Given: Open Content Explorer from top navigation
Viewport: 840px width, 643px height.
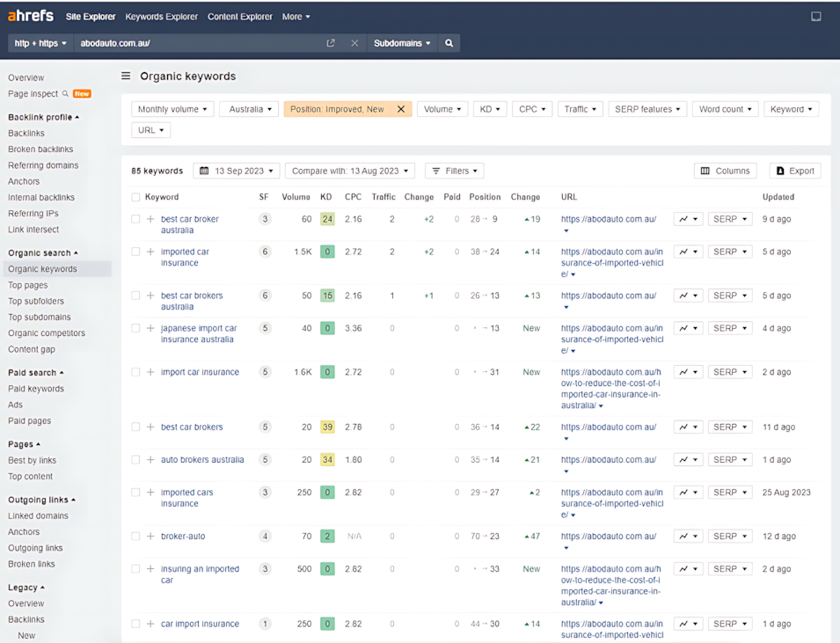Looking at the screenshot, I should point(239,17).
